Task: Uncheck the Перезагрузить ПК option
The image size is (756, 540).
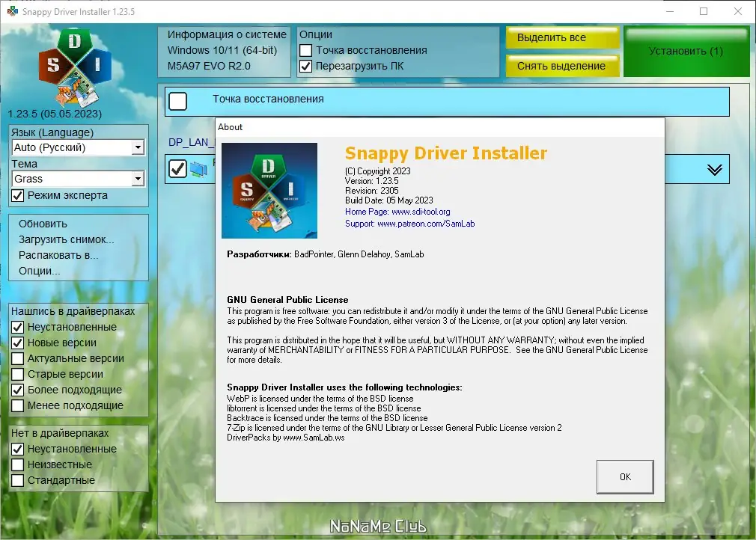Action: coord(307,65)
